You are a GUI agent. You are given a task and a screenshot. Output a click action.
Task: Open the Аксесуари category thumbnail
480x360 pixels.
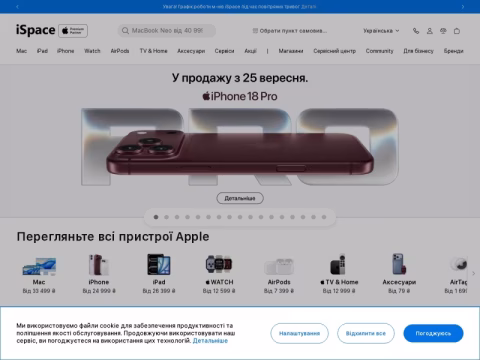click(399, 264)
